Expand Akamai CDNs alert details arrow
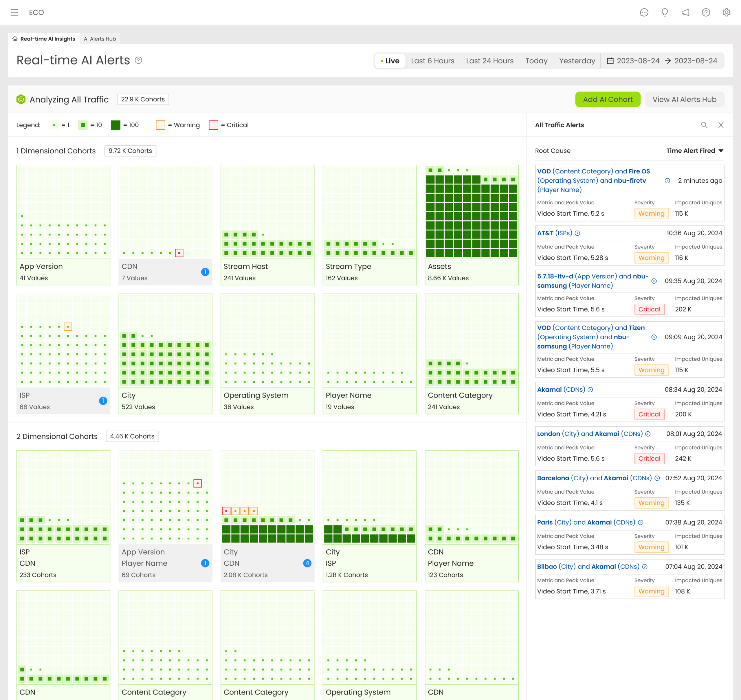Screen dimensions: 741x700 click(590, 390)
